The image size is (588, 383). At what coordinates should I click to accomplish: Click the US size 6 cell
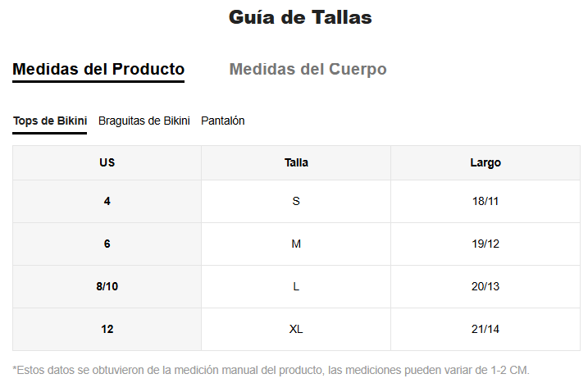click(107, 244)
